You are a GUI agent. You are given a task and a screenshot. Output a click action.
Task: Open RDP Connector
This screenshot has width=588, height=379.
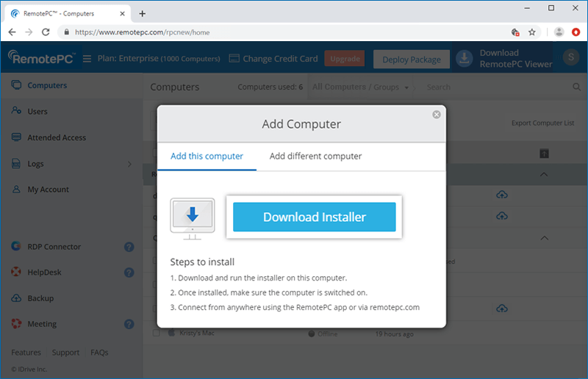pyautogui.click(x=54, y=247)
